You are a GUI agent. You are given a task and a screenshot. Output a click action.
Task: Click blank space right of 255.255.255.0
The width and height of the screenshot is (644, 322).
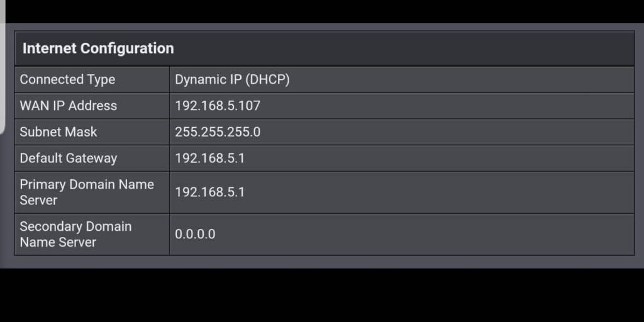point(440,132)
